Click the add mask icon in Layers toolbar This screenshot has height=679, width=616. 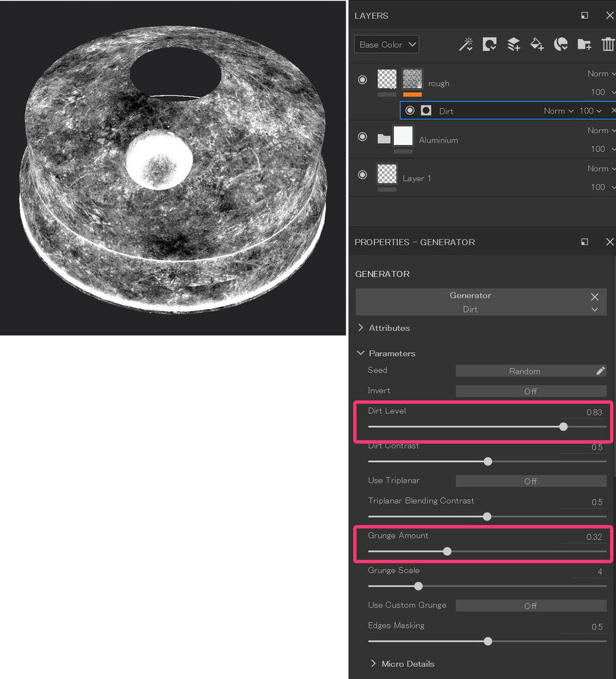(489, 44)
